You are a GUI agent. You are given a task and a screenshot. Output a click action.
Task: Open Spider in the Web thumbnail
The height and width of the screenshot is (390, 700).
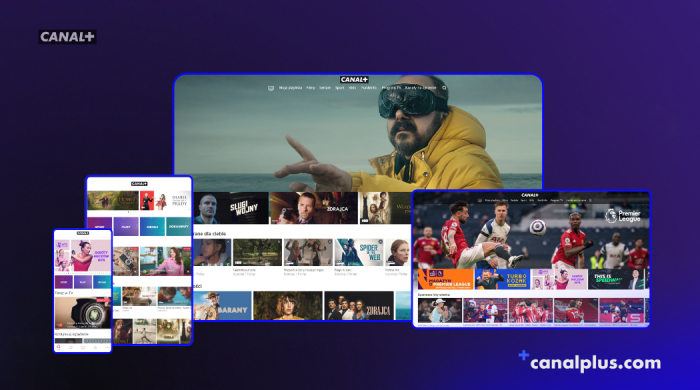click(359, 252)
